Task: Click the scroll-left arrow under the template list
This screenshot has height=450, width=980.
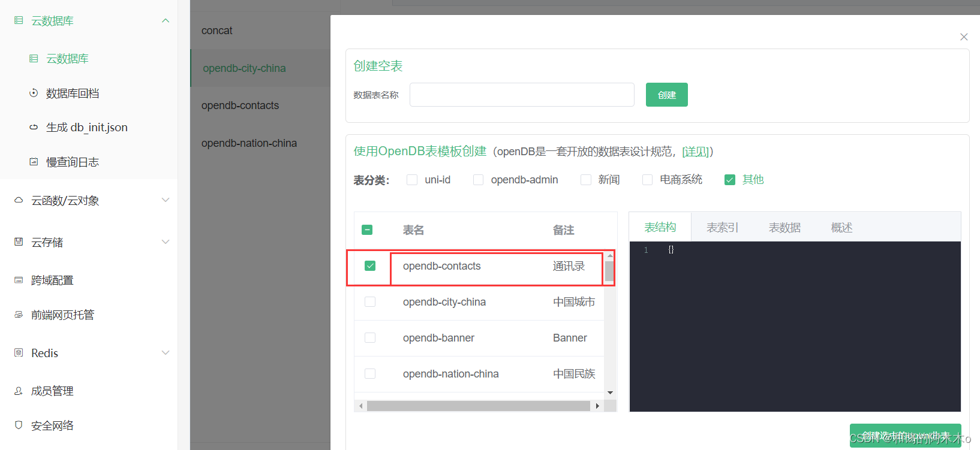Action: (360, 406)
